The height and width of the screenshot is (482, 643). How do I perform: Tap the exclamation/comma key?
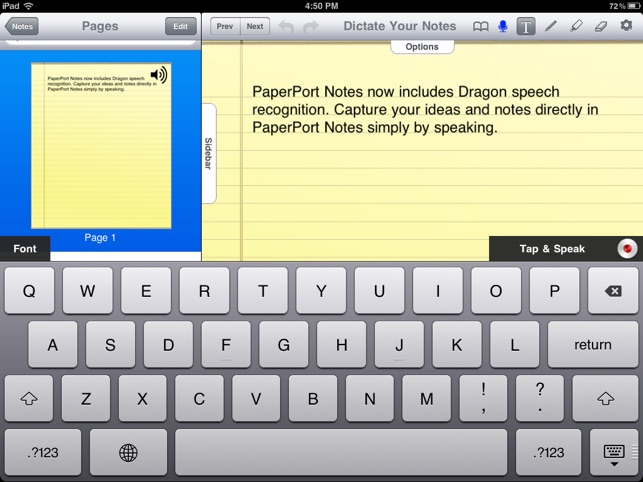[483, 398]
